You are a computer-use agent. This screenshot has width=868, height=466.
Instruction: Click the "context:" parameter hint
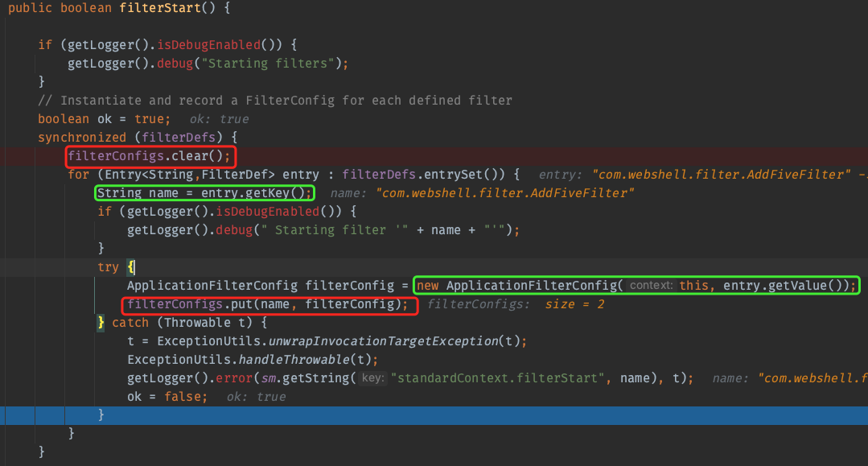click(650, 286)
